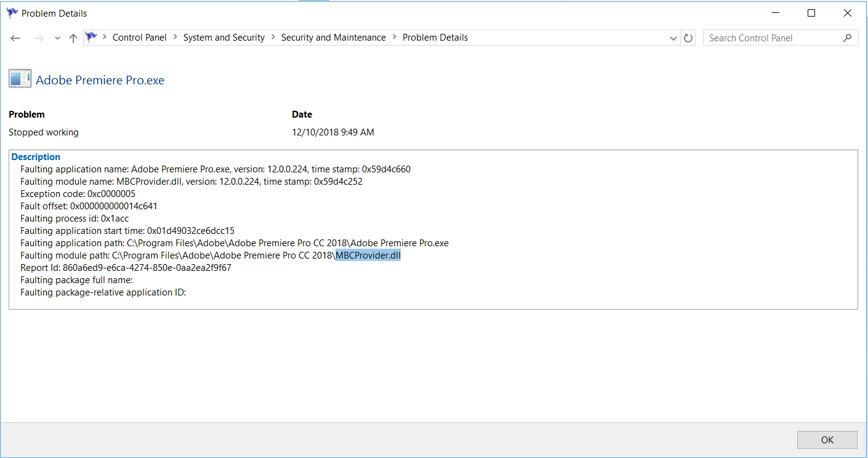Click the Faulting application start time line
Image resolution: width=868 pixels, height=458 pixels.
pos(127,231)
